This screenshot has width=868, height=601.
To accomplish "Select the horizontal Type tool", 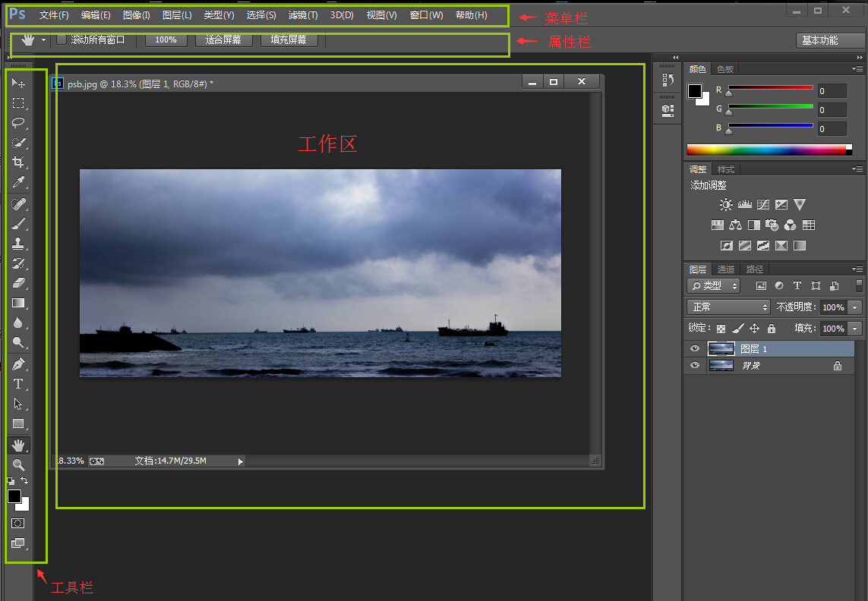I will 19,384.
